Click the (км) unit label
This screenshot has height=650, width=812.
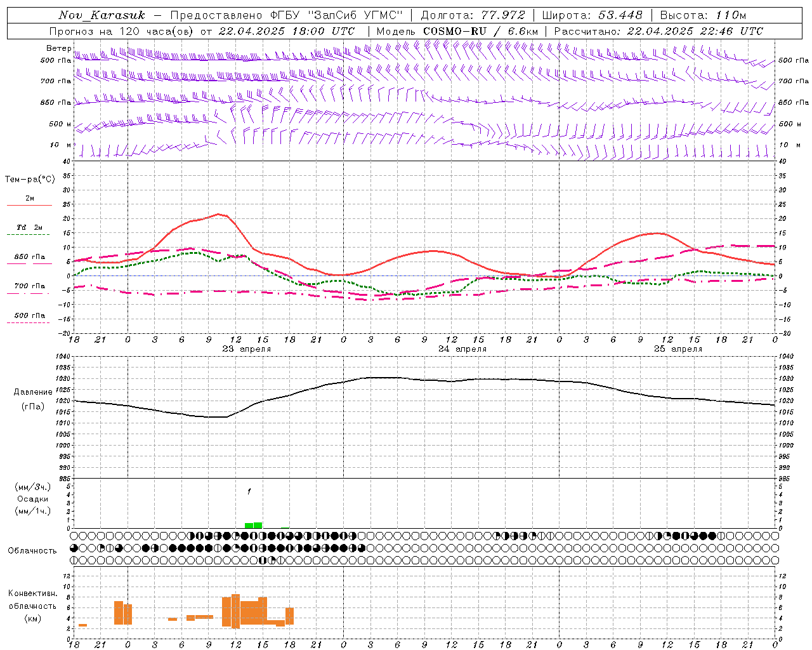[32, 618]
